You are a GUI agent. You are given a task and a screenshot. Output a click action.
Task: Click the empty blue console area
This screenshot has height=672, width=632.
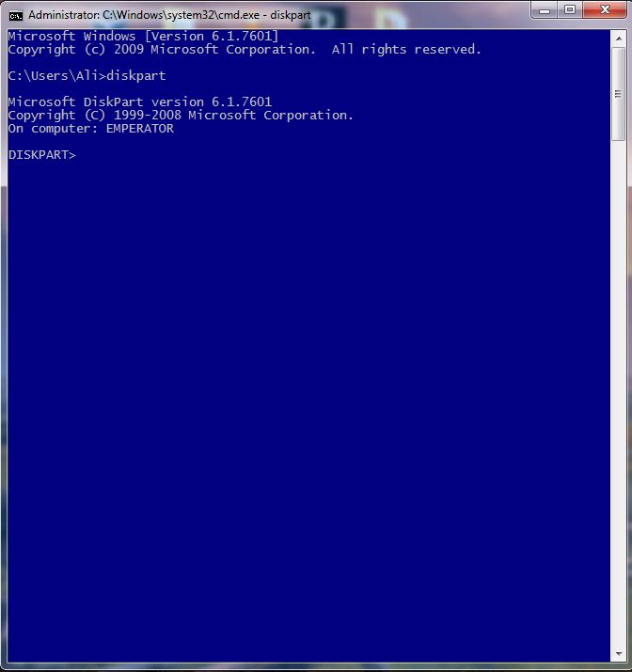[x=308, y=385]
